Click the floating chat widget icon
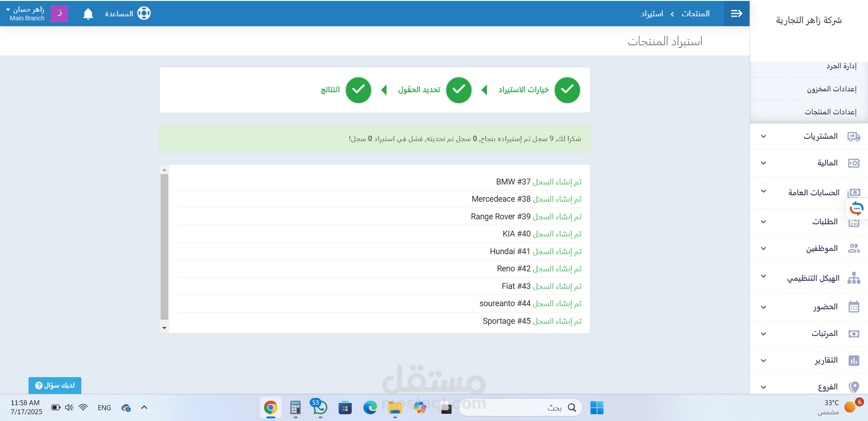This screenshot has width=868, height=421. (856, 208)
